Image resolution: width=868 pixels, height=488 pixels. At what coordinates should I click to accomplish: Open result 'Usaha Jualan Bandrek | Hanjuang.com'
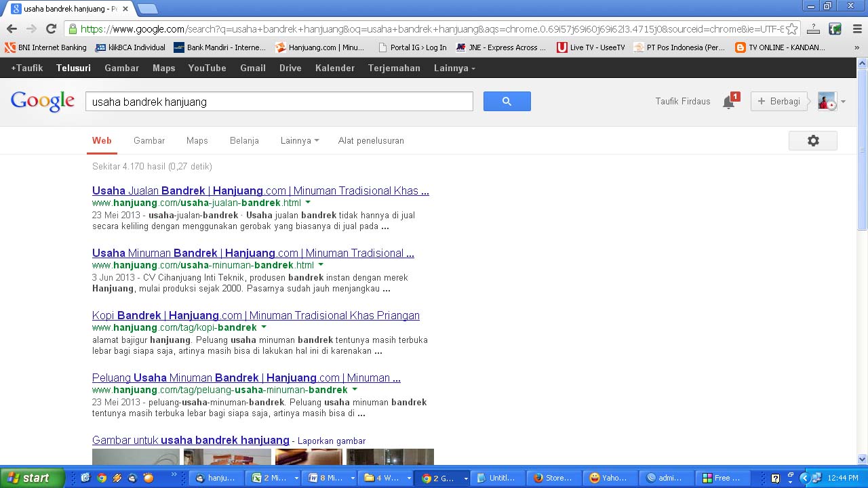pos(260,190)
